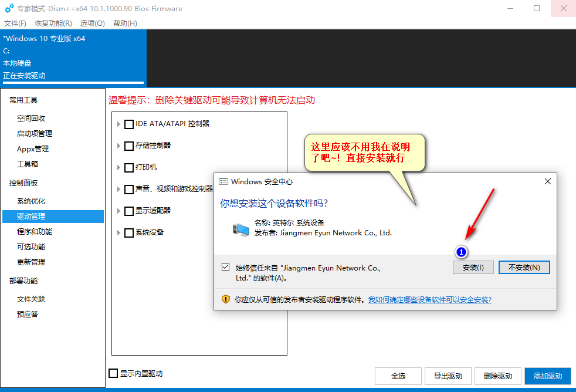Open the Recovery (恢复功能) menu
The image size is (576, 392).
click(x=53, y=23)
